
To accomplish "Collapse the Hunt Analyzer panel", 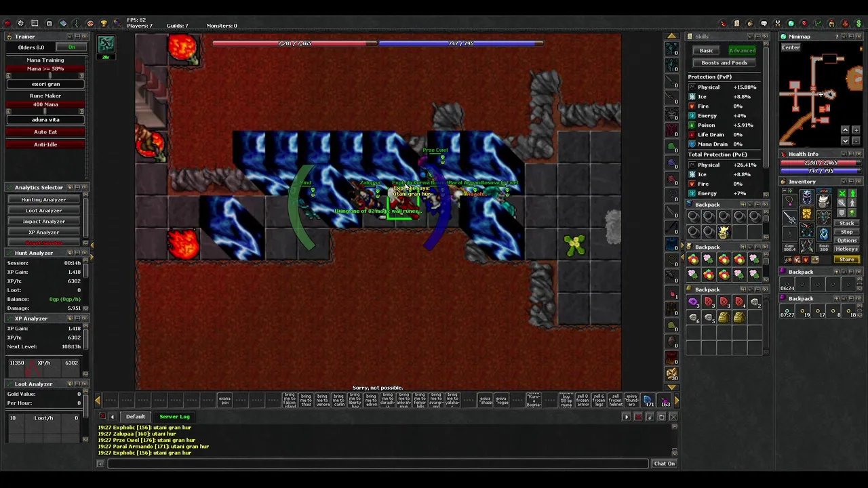I will coord(77,253).
